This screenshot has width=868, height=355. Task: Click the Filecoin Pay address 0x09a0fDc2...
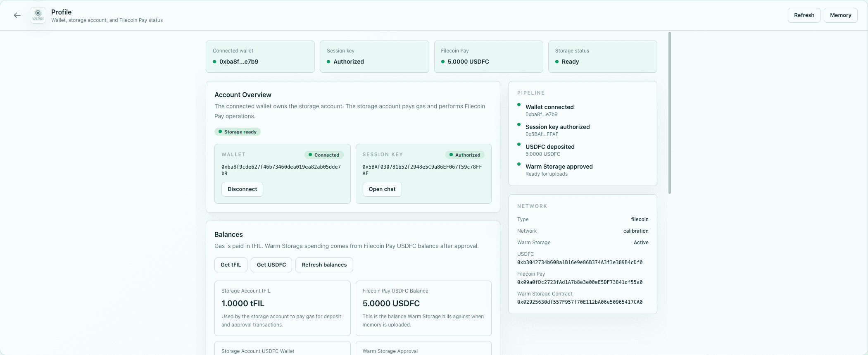(580, 282)
